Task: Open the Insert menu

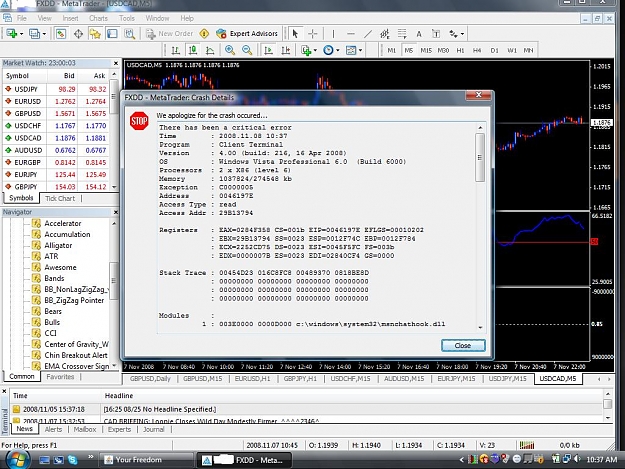Action: [x=70, y=18]
